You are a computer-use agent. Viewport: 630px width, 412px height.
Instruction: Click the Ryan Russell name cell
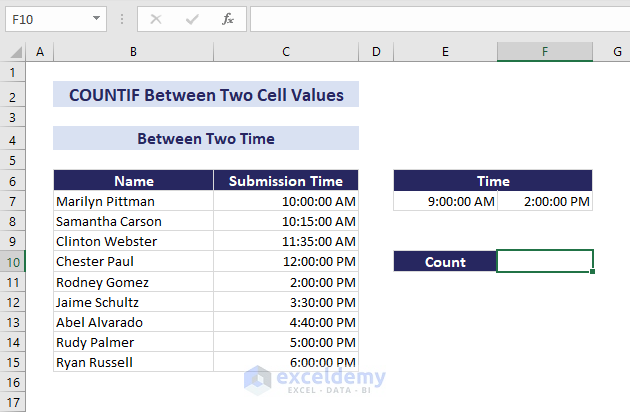[x=133, y=362]
